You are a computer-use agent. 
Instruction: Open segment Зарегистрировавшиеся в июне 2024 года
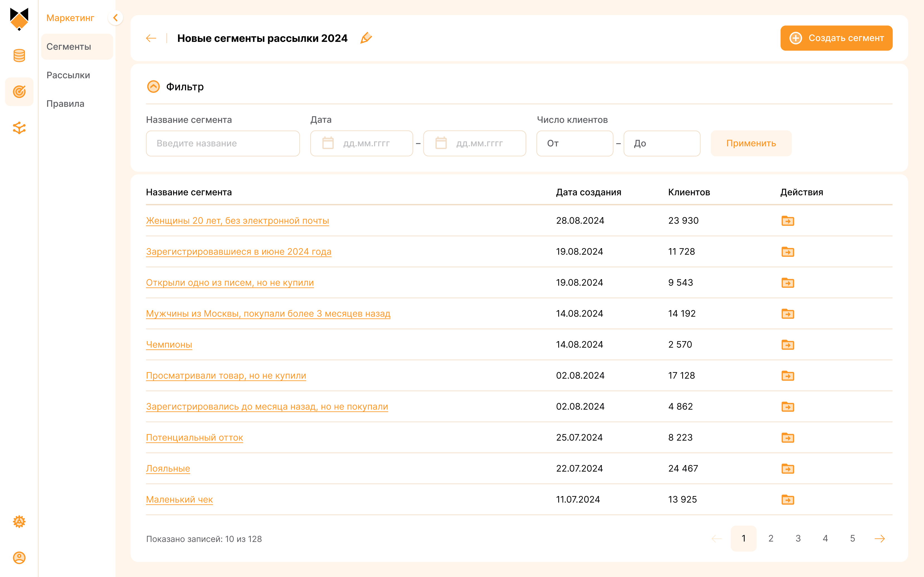[x=239, y=252]
